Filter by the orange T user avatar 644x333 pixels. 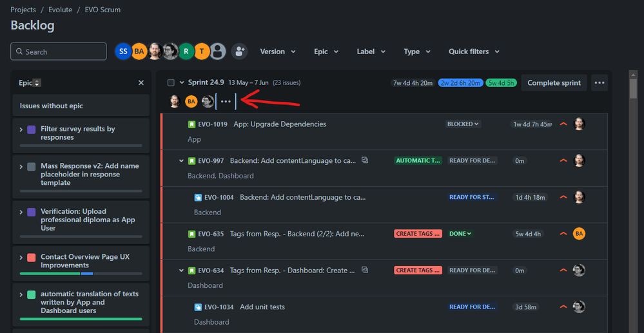pos(202,52)
